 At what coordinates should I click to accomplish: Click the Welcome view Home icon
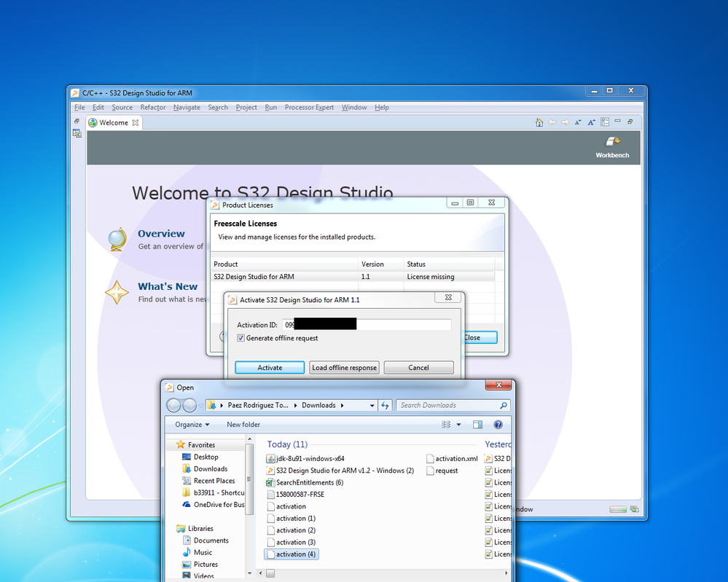[539, 122]
